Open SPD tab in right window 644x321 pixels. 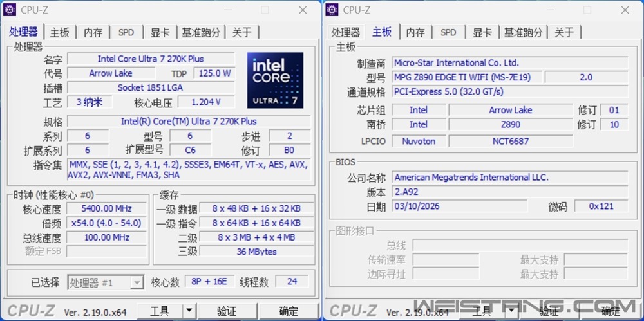[448, 32]
